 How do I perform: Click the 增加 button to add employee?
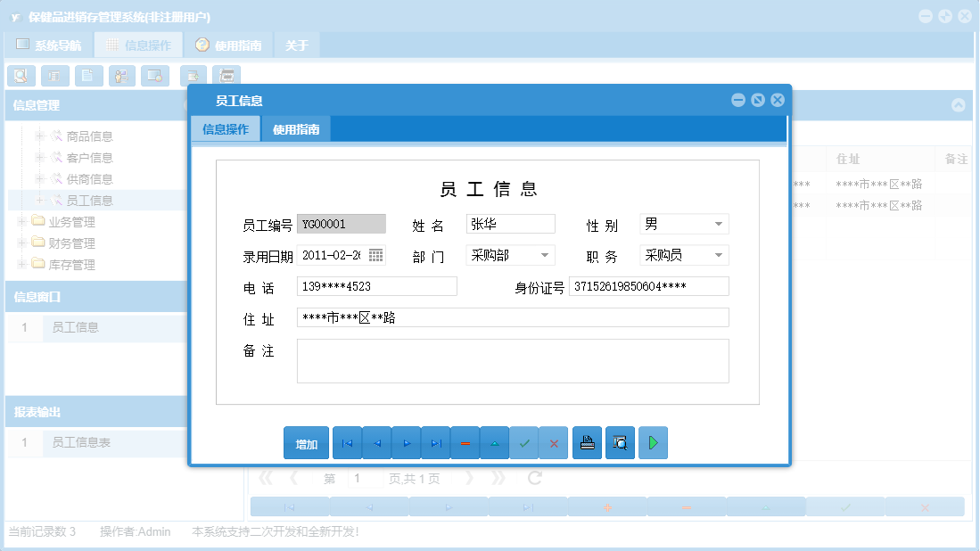pyautogui.click(x=306, y=442)
